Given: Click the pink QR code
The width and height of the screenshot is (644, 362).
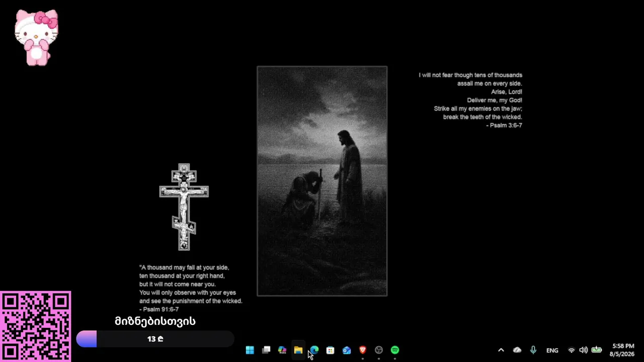Looking at the screenshot, I should click(35, 326).
